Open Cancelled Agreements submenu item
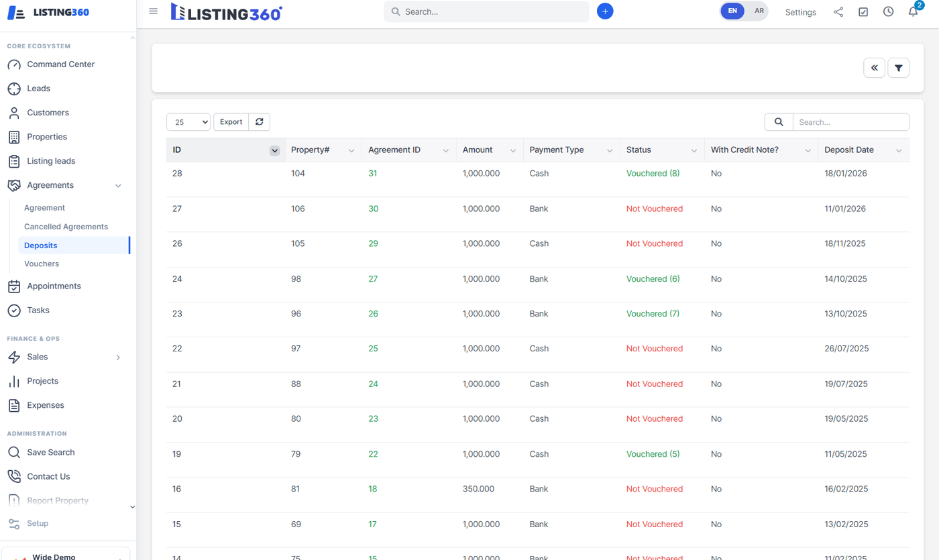939x560 pixels. [x=66, y=227]
